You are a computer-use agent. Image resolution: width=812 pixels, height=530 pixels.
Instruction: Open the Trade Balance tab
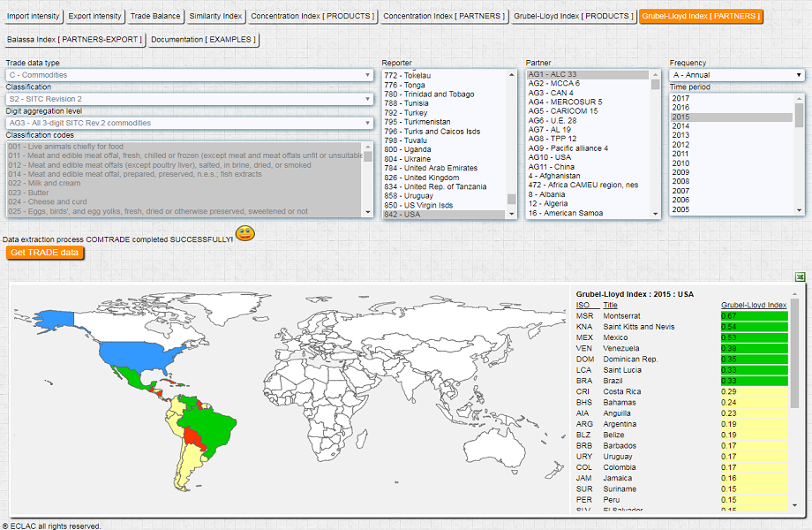click(x=155, y=17)
